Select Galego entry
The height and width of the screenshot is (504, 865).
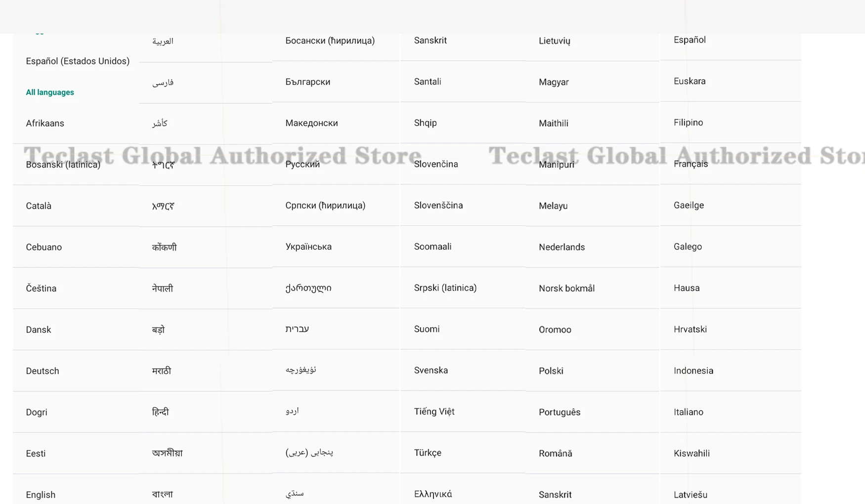(x=688, y=247)
